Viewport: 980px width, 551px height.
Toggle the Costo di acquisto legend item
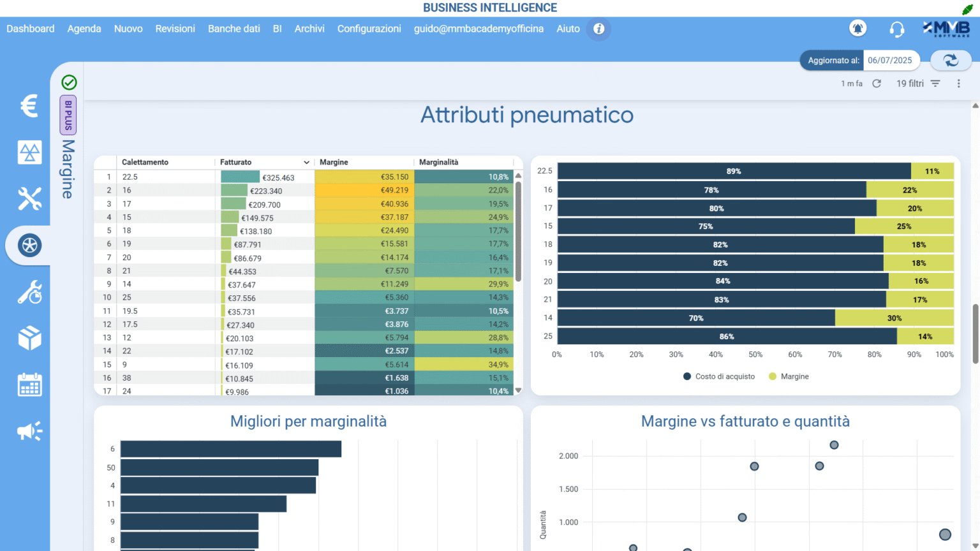click(x=719, y=377)
